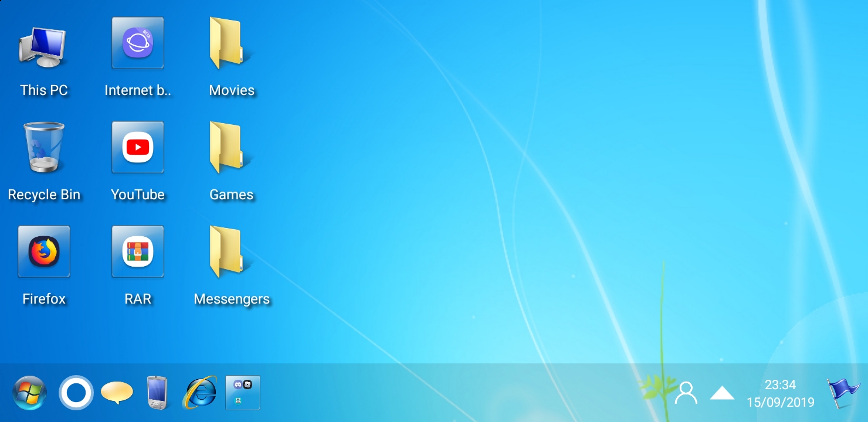
Task: Open the phone device icon in taskbar
Action: pos(157,392)
